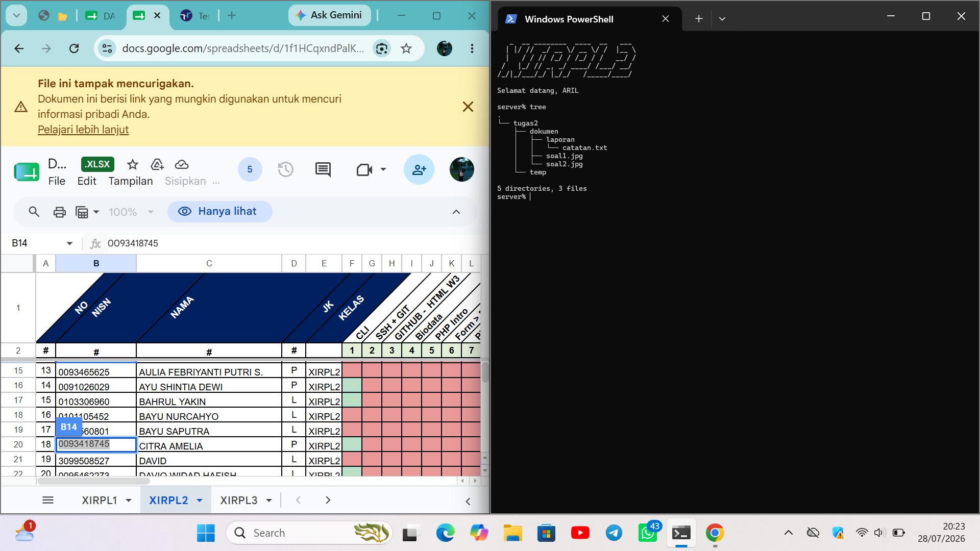The height and width of the screenshot is (551, 980).
Task: Click the Ask Gemini button
Action: (329, 15)
